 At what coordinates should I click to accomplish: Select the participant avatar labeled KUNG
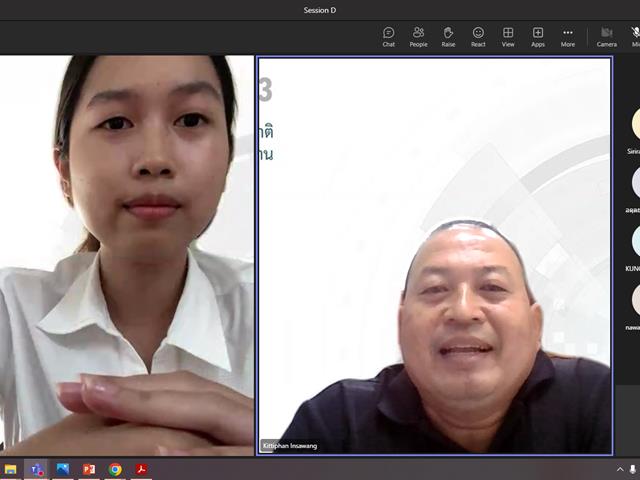pyautogui.click(x=636, y=242)
